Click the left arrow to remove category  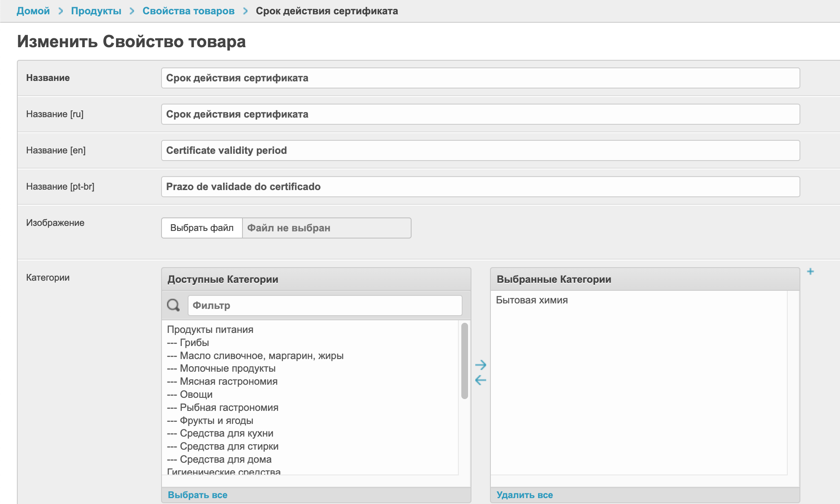click(x=480, y=380)
